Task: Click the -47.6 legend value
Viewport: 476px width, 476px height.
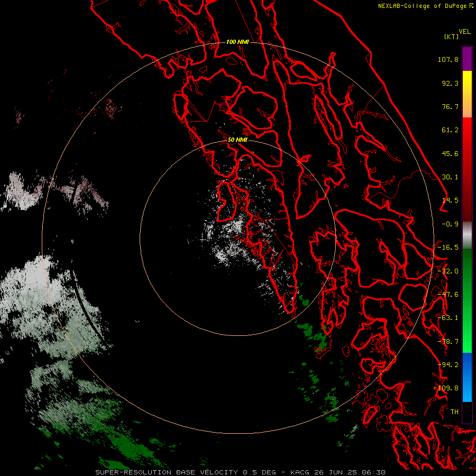Action: [448, 295]
